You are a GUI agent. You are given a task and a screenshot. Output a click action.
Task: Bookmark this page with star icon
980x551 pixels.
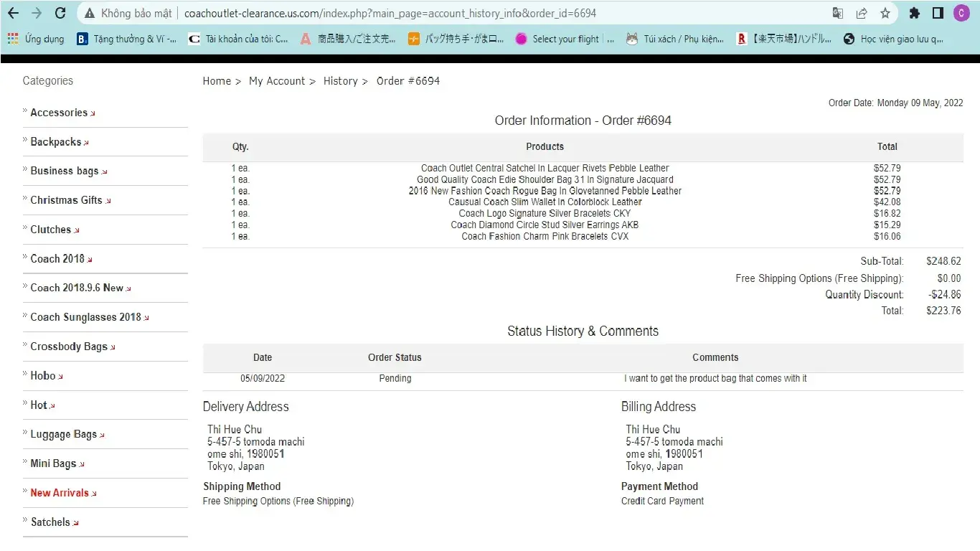885,13
